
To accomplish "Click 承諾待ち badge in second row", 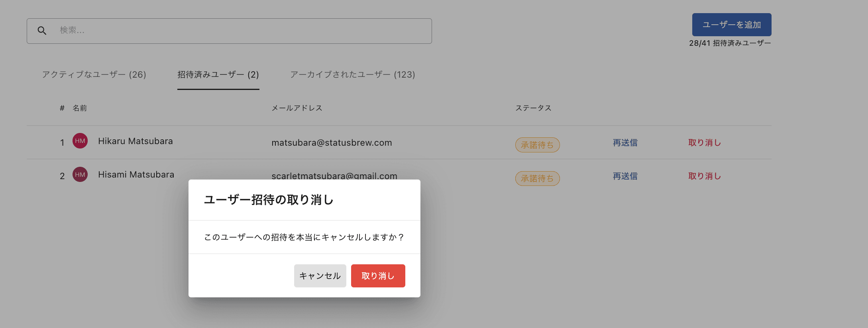I will [x=537, y=178].
